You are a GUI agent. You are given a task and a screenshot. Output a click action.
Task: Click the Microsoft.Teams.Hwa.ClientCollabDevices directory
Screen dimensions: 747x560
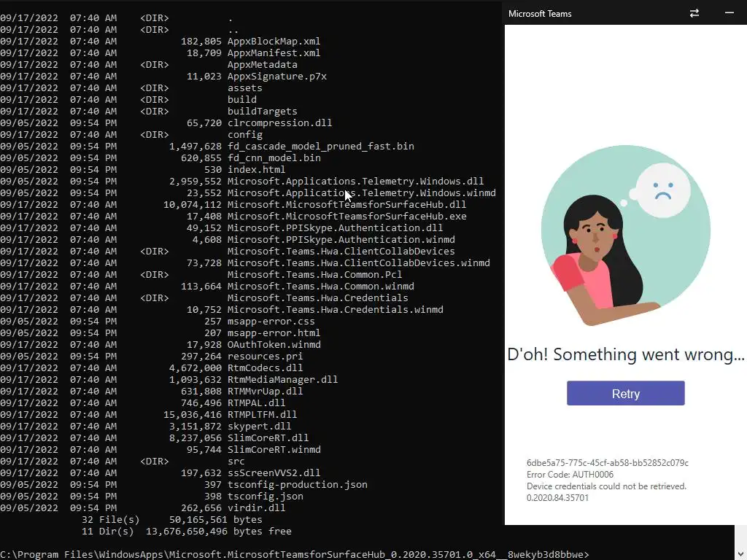click(x=341, y=252)
